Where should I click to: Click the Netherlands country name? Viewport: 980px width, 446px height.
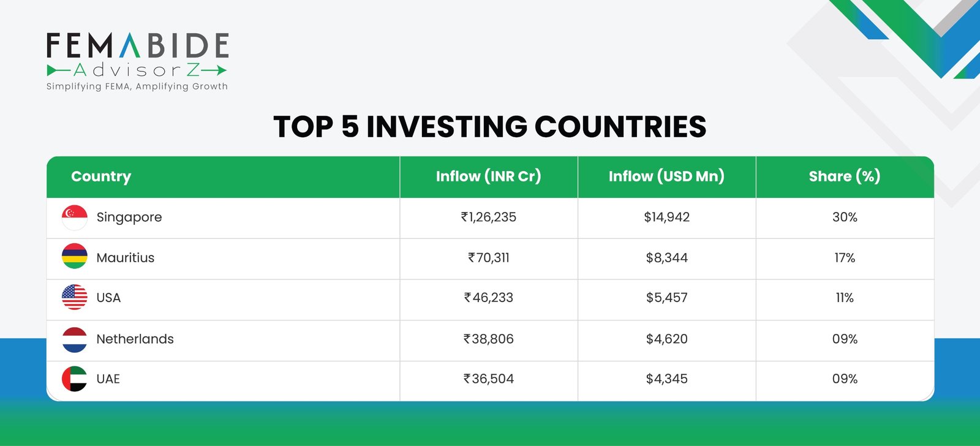pyautogui.click(x=135, y=339)
